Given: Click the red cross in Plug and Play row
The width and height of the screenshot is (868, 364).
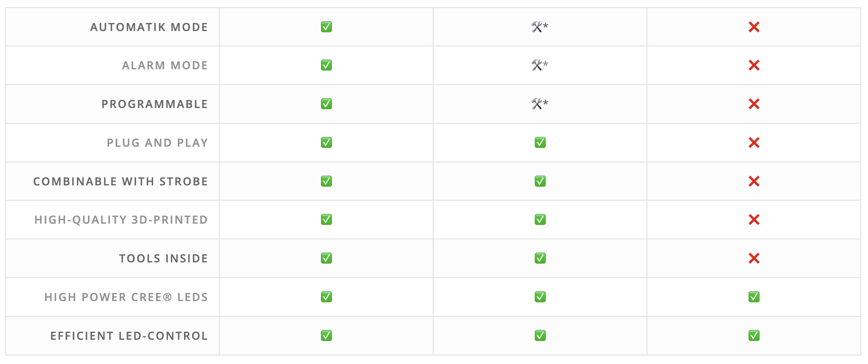Looking at the screenshot, I should click(x=754, y=142).
